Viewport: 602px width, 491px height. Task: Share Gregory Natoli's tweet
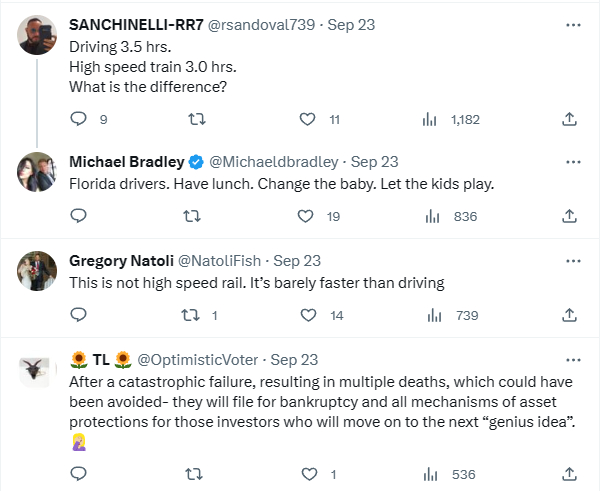569,315
